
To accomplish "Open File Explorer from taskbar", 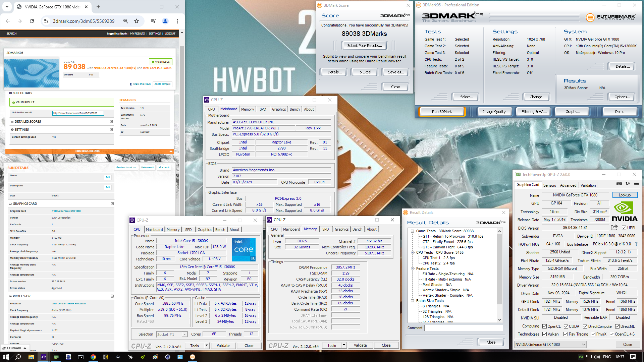I will click(31, 357).
